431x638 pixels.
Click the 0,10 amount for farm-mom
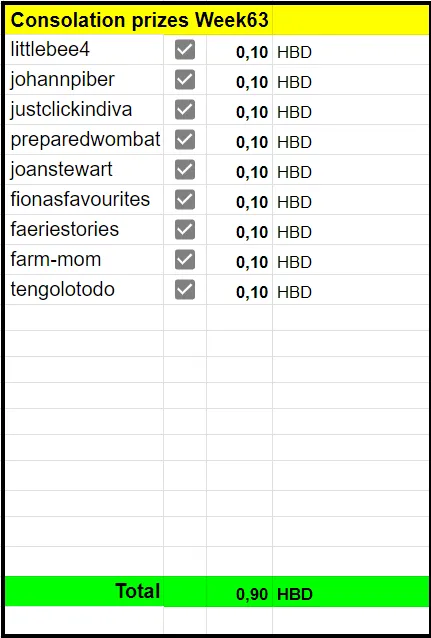(239, 260)
